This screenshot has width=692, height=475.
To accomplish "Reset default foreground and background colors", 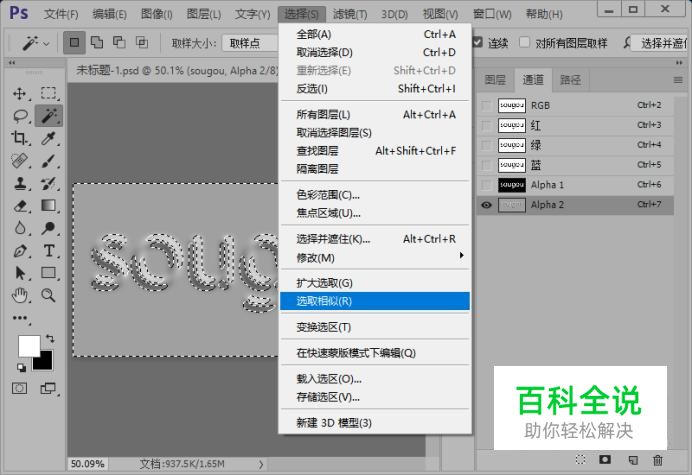I will point(21,367).
